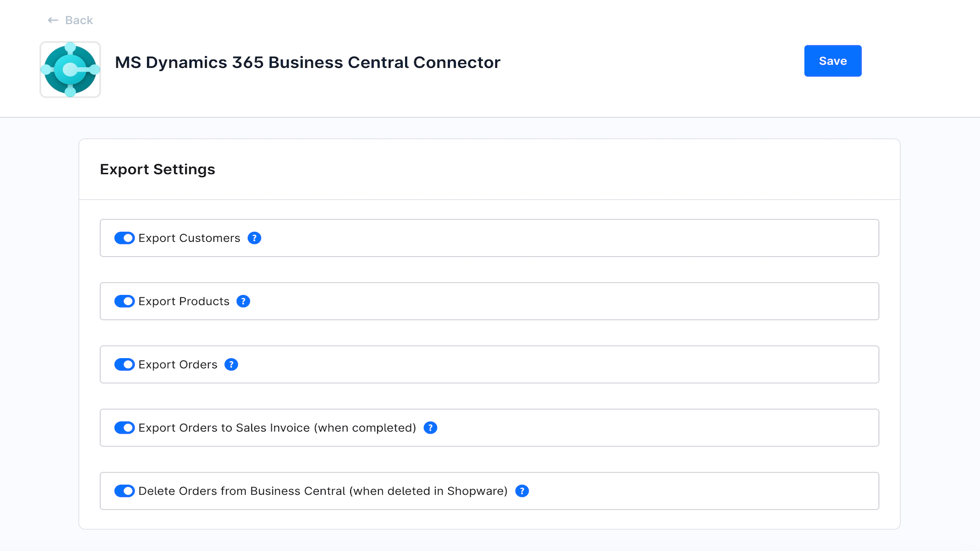Click the back arrow icon
Viewport: 980px width, 551px height.
pyautogui.click(x=53, y=20)
